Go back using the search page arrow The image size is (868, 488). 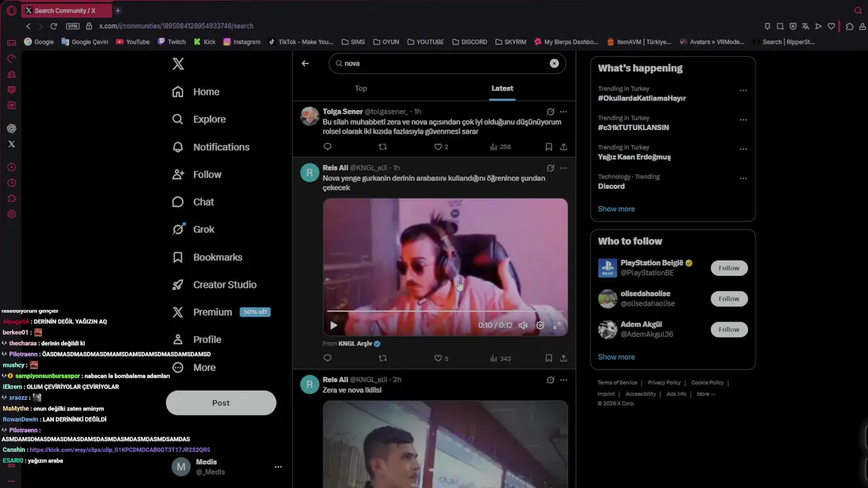pyautogui.click(x=305, y=63)
